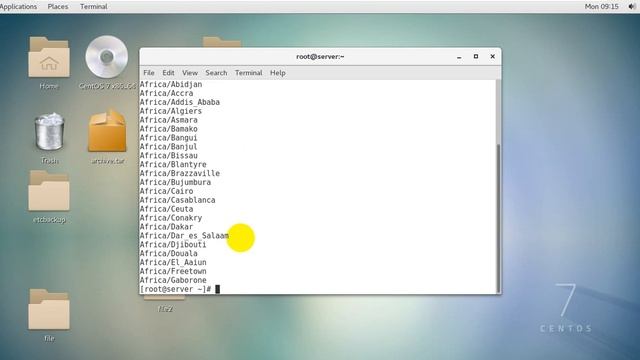640x360 pixels.
Task: Open the Edit menu in terminal window
Action: tap(168, 73)
